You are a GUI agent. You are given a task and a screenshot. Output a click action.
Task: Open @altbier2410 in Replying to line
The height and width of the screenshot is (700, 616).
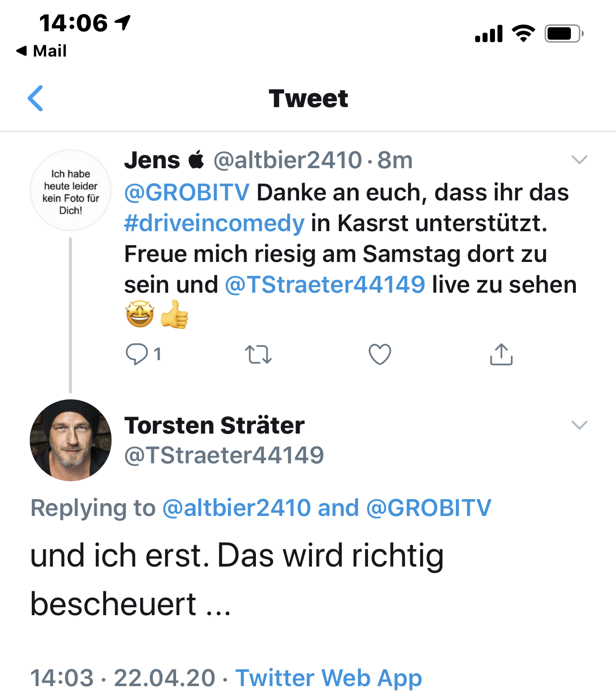[x=237, y=508]
